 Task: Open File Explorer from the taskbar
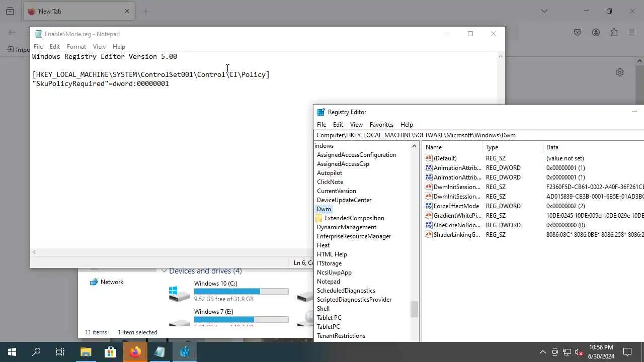86,352
